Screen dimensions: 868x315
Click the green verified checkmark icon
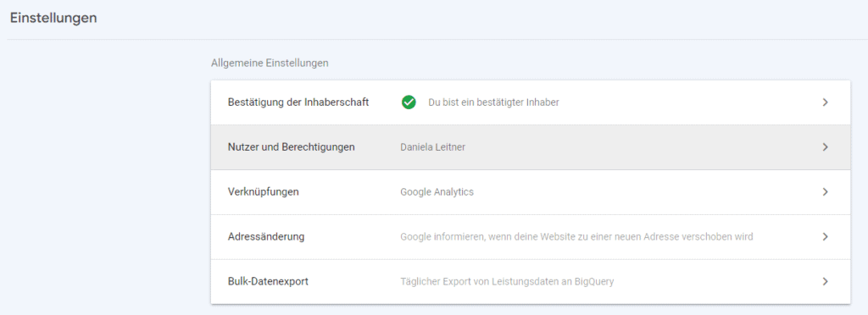point(409,102)
